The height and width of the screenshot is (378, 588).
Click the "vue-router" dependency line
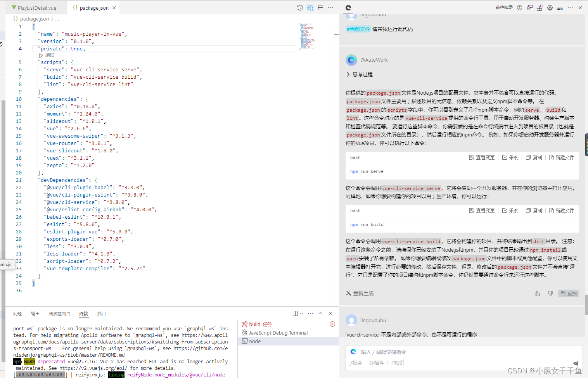(x=78, y=143)
